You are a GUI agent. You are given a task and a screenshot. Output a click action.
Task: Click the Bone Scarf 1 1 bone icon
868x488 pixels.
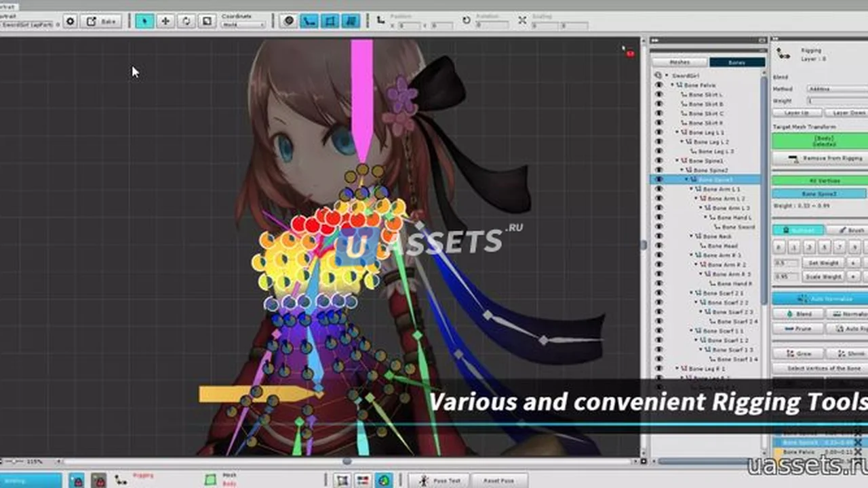pos(698,330)
